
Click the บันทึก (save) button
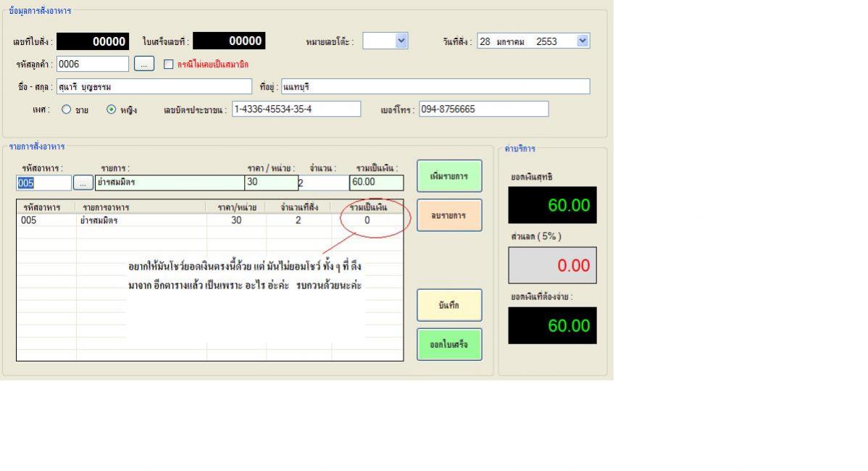[x=449, y=305]
